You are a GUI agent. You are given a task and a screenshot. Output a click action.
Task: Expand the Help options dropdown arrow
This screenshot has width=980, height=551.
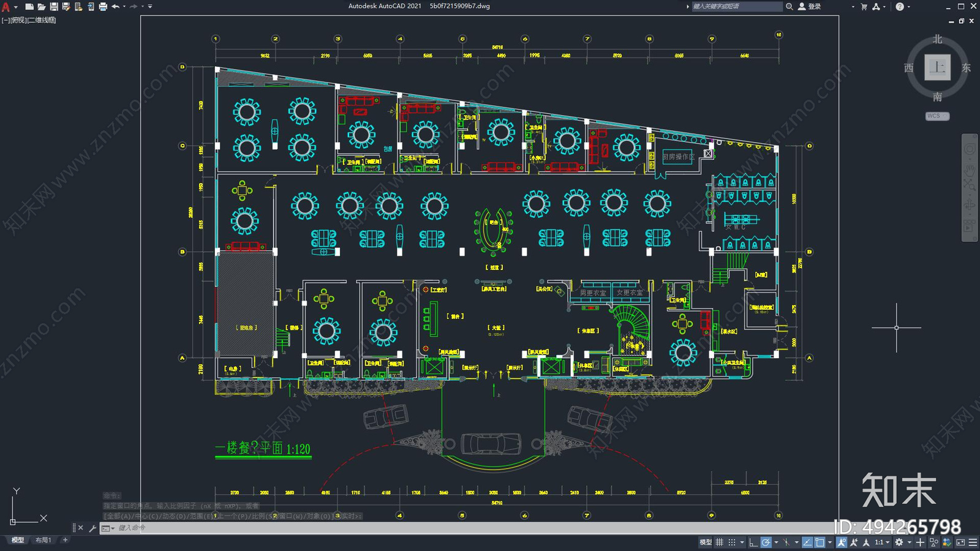click(x=908, y=7)
